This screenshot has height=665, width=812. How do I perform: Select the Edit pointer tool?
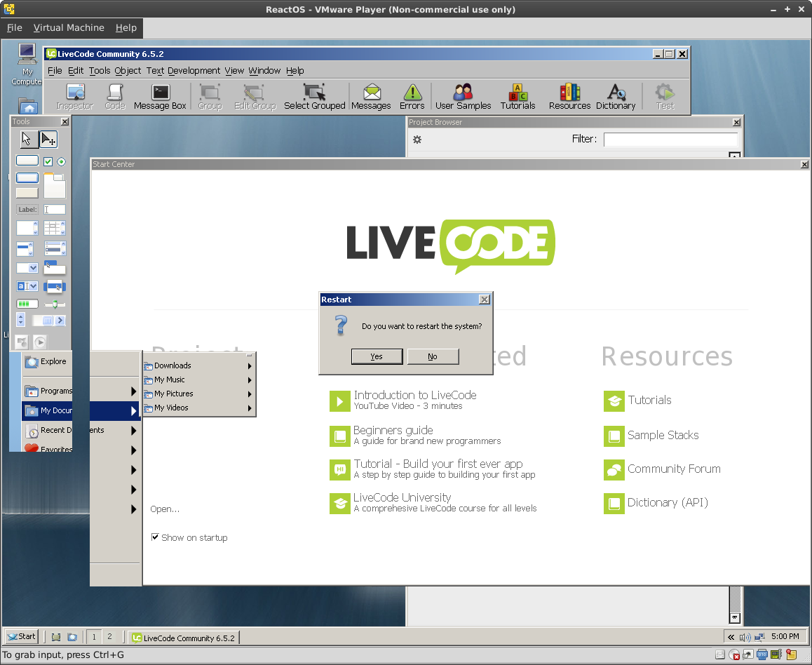48,139
